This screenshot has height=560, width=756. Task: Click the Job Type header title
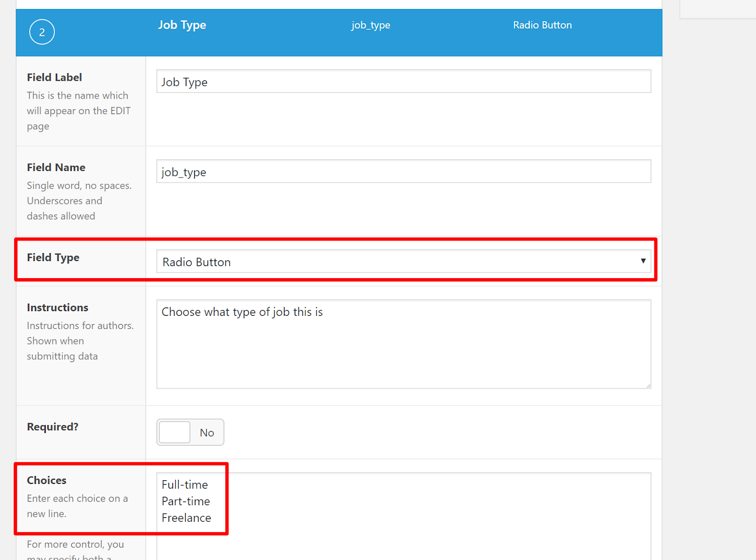(x=182, y=25)
